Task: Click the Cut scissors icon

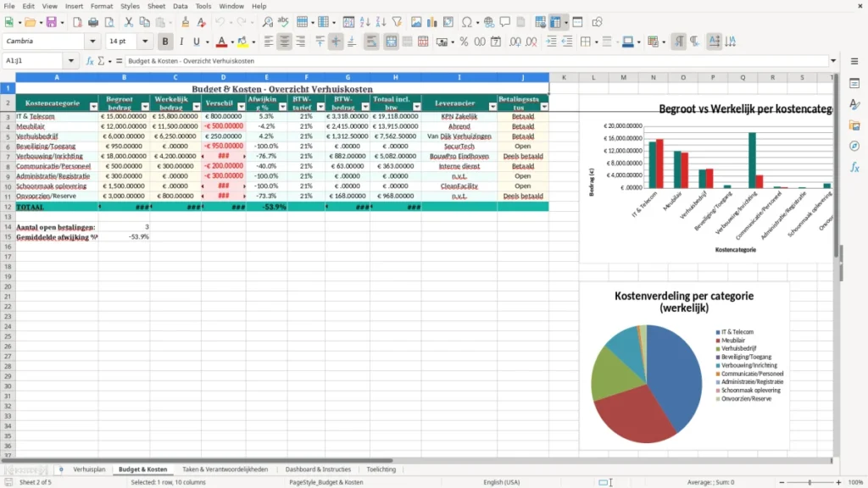Action: point(129,22)
